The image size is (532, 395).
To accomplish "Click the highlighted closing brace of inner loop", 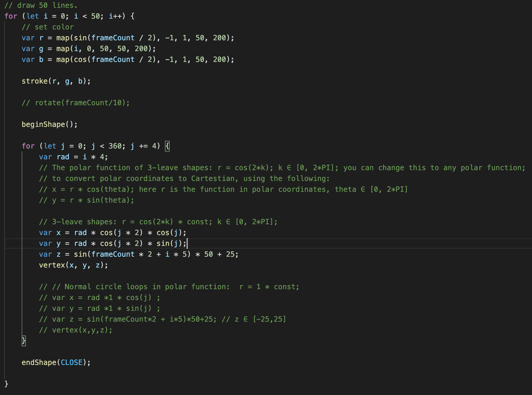I will click(x=24, y=341).
